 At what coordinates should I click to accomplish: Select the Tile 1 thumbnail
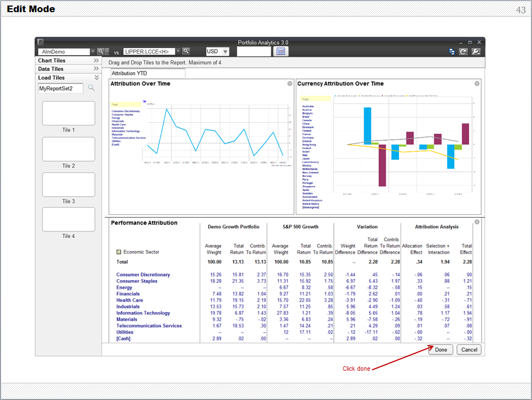(x=68, y=113)
